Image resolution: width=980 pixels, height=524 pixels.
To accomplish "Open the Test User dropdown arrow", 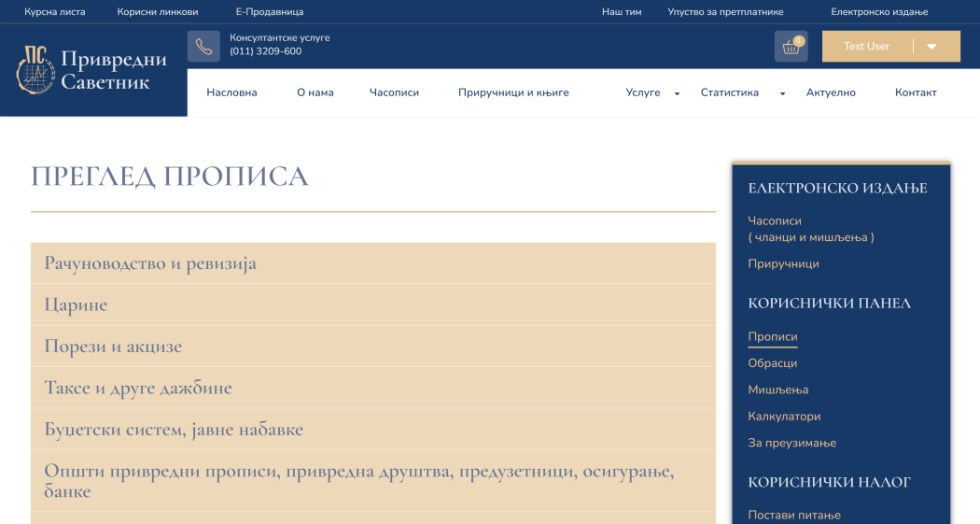I will pos(931,47).
